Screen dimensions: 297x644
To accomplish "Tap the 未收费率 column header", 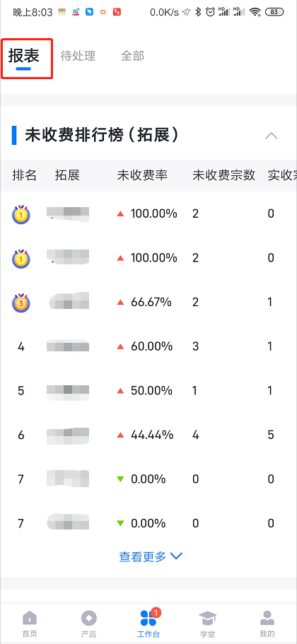I will click(142, 175).
